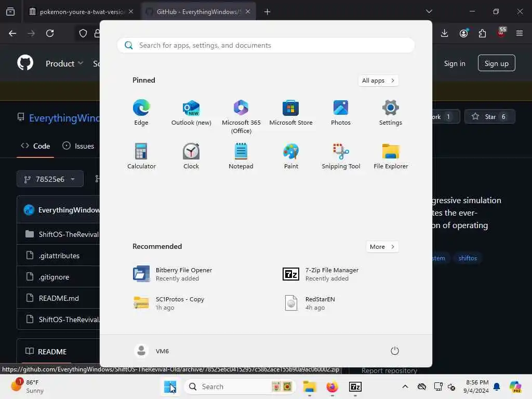This screenshot has height=399, width=532.
Task: Open File Explorer on taskbar
Action: click(310, 387)
